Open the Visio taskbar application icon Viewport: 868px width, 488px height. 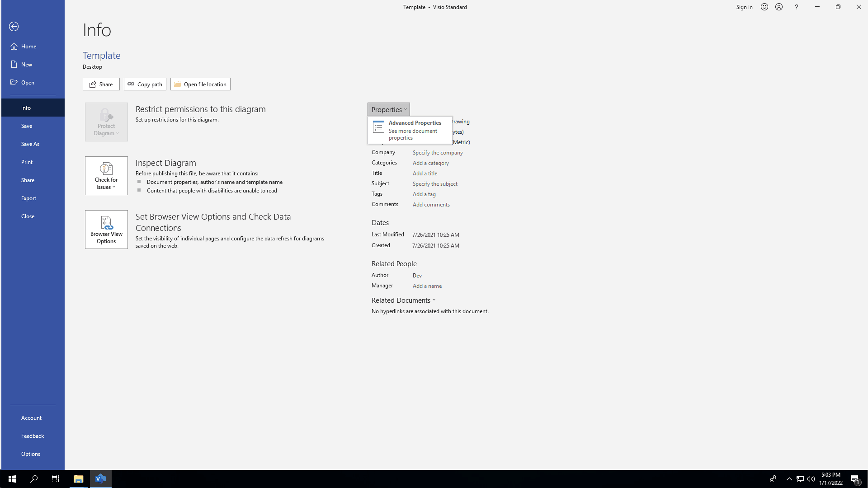point(100,479)
